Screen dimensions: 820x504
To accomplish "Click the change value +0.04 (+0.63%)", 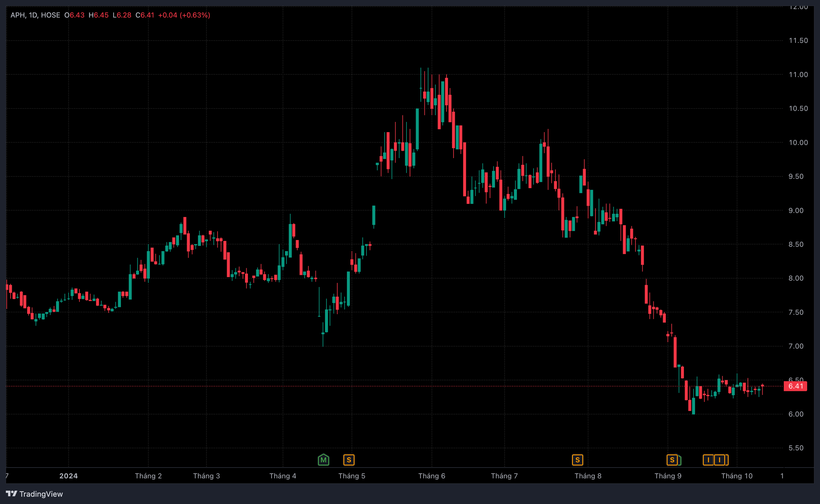I will (x=184, y=15).
